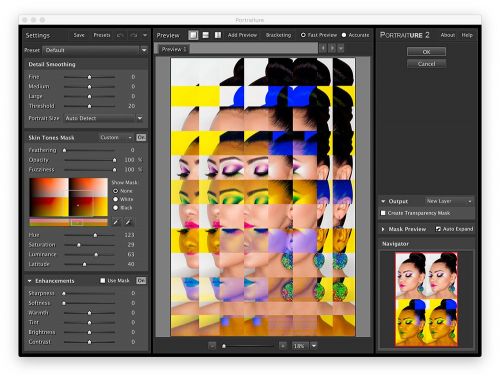Check Create Transparency Mask
The height and width of the screenshot is (379, 500).
click(x=383, y=213)
